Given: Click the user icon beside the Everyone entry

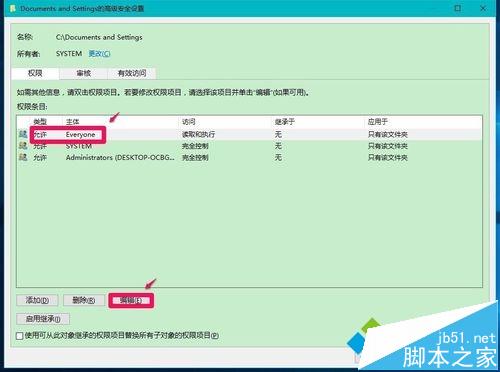Looking at the screenshot, I should pos(23,134).
